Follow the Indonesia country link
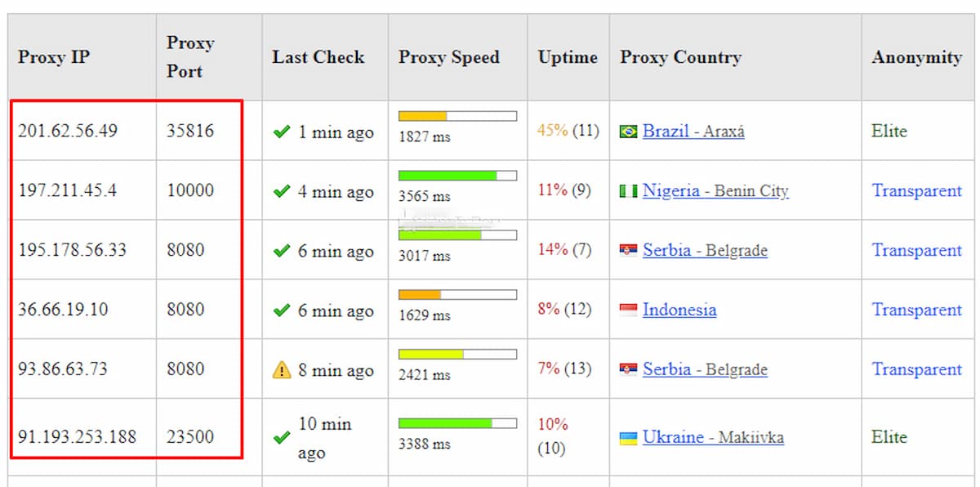Image resolution: width=980 pixels, height=487 pixels. pos(679,310)
